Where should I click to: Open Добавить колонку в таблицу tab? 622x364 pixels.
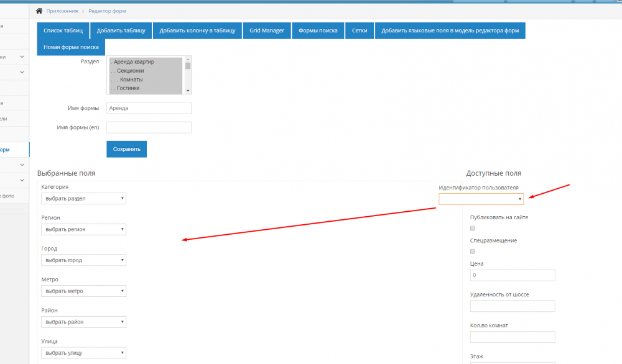tap(197, 30)
